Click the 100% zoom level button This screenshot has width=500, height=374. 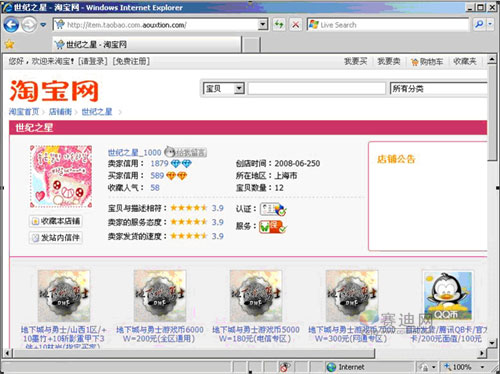pos(458,367)
